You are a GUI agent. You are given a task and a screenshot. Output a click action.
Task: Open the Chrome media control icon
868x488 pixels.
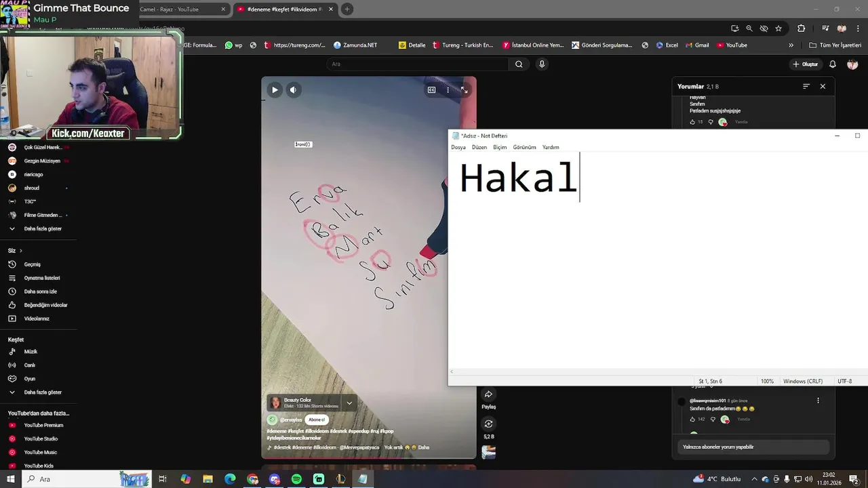click(825, 28)
